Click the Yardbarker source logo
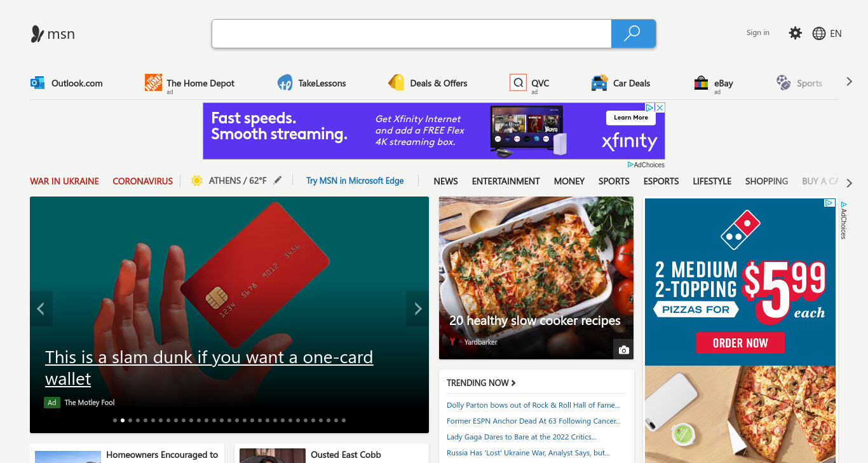Screen dimensions: 868x463 tap(452, 342)
